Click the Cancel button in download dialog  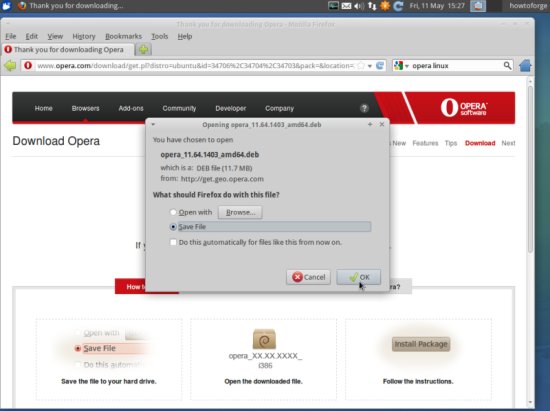pos(308,277)
